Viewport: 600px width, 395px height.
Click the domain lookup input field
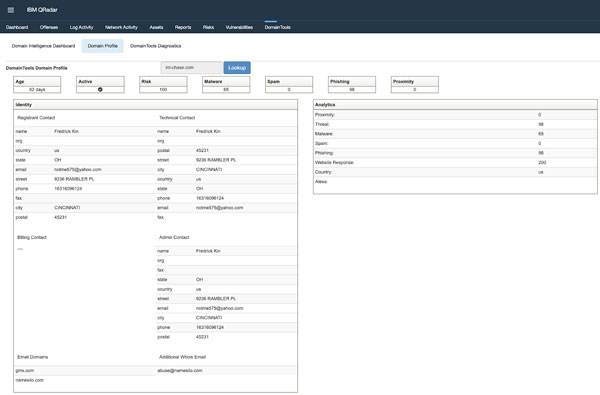191,68
